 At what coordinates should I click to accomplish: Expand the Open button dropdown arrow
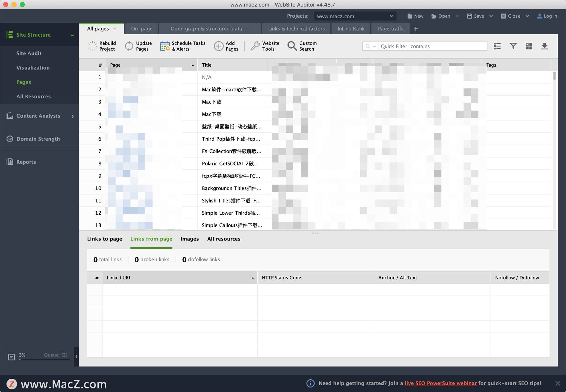(457, 16)
